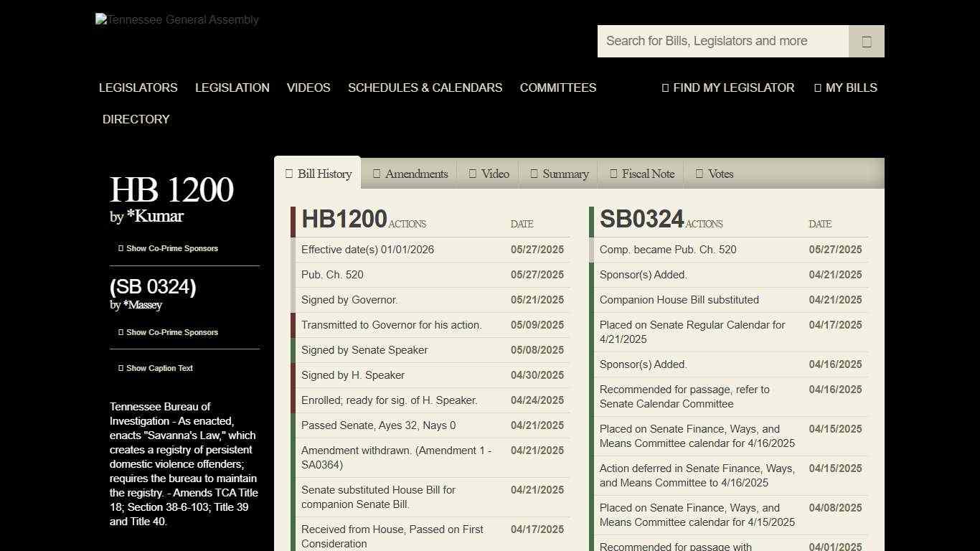
Task: Click the Show Caption Text icon
Action: tap(119, 368)
